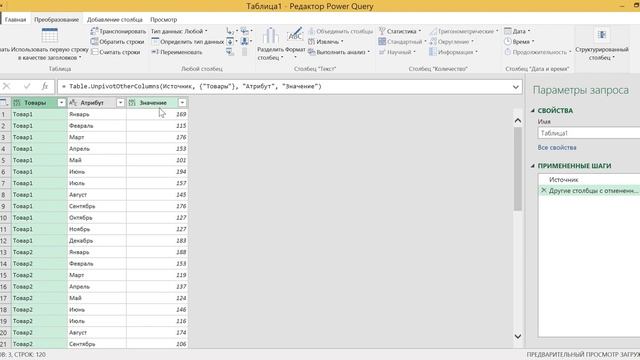Open the Статистика dropdown
The image size is (640, 360).
pyautogui.click(x=400, y=31)
